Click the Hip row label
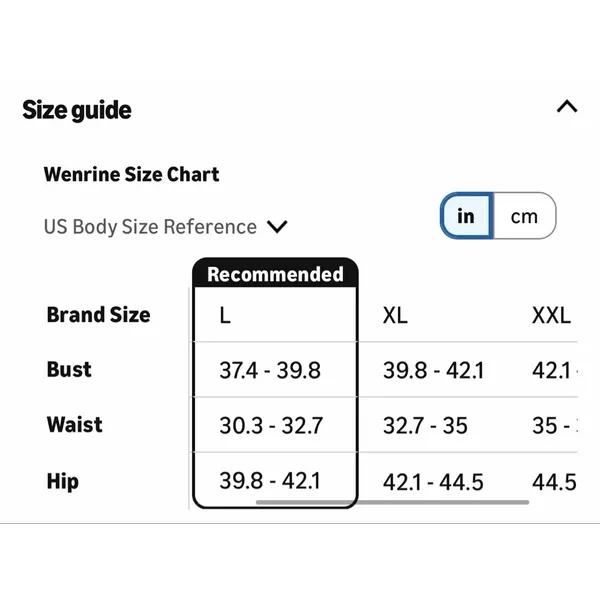The height and width of the screenshot is (600, 600). [63, 481]
